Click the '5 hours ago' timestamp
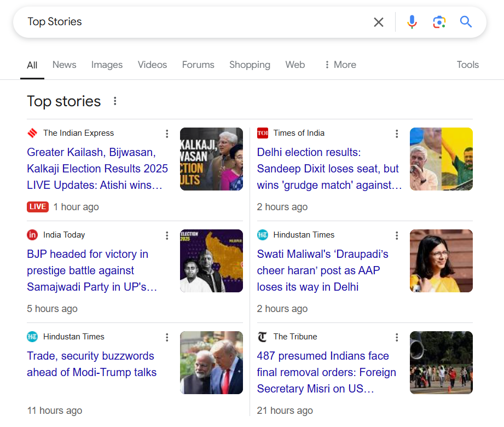 point(52,309)
